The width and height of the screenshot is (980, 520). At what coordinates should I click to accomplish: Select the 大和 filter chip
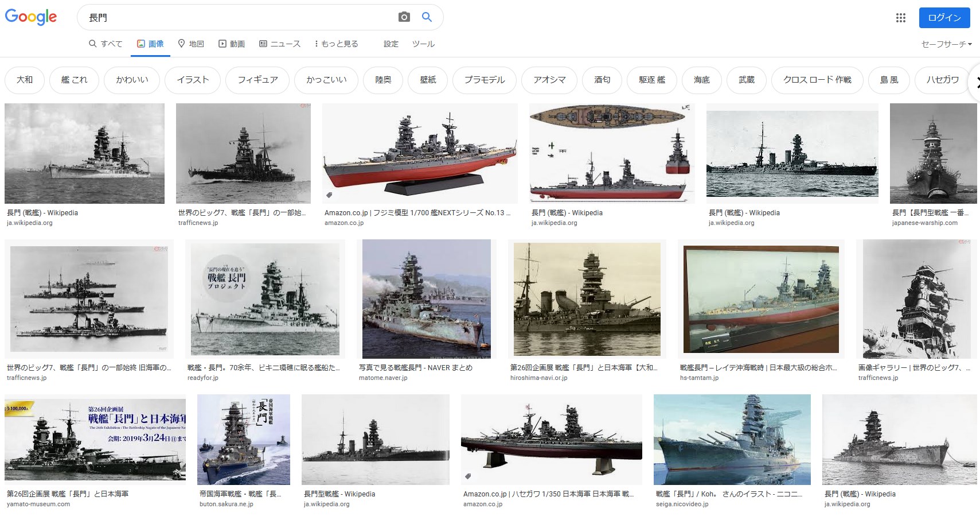[x=25, y=80]
